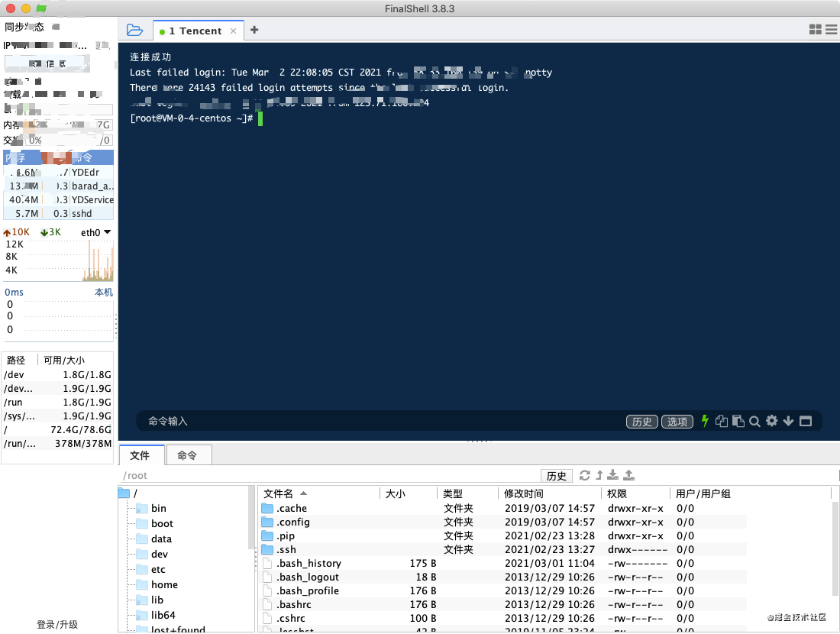Close the 1 Tencent tab

(233, 31)
